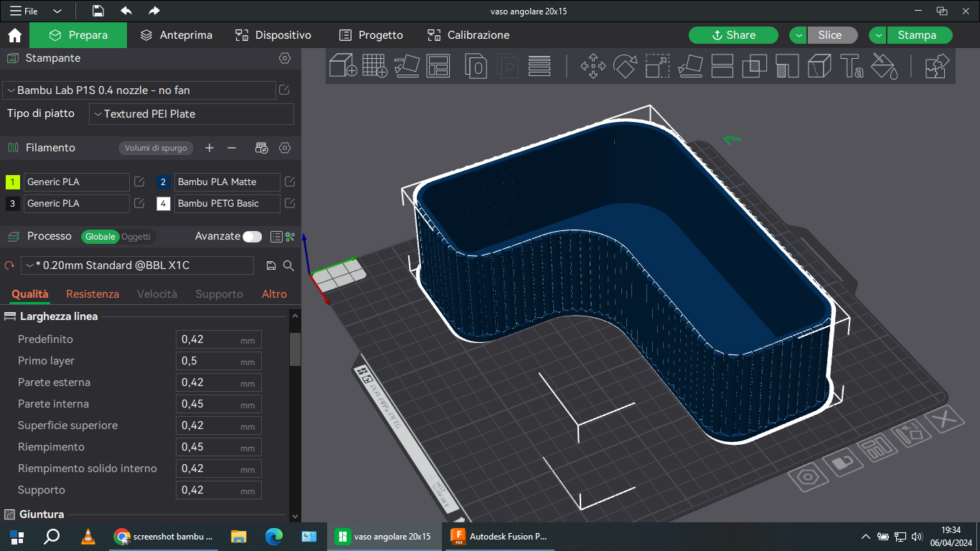Select the Move tool in the toolbar

[593, 66]
